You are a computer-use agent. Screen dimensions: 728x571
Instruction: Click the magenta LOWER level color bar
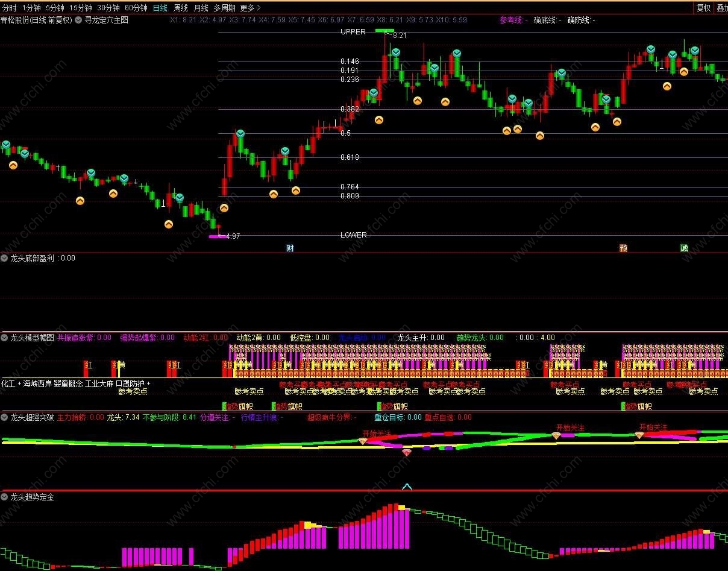pyautogui.click(x=218, y=237)
